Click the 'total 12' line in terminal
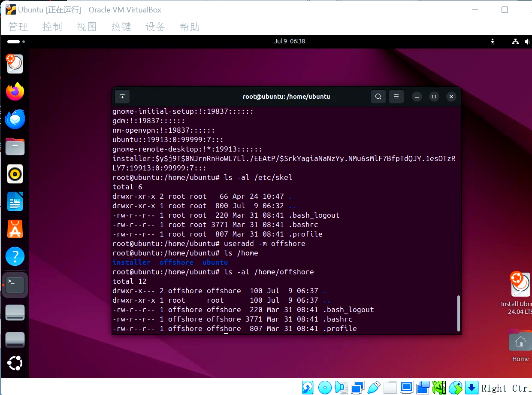The width and height of the screenshot is (532, 395). (x=130, y=281)
